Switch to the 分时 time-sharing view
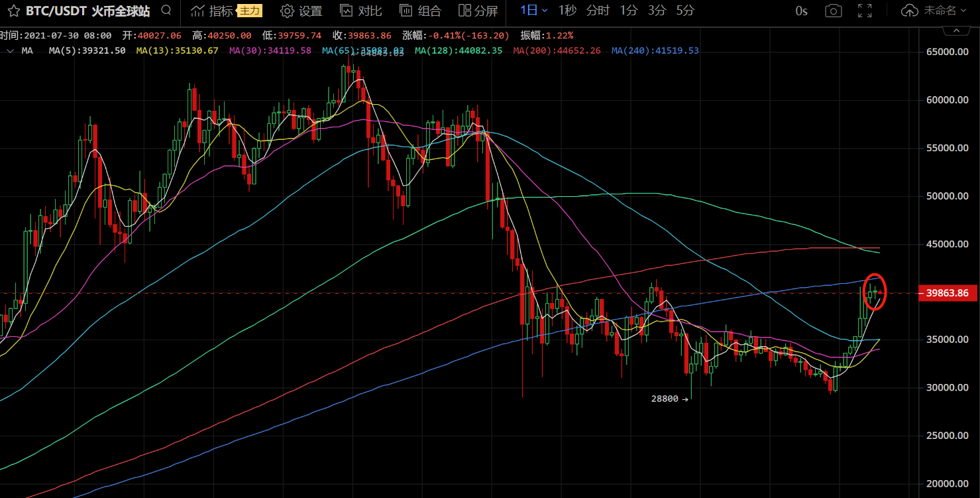 598,10
